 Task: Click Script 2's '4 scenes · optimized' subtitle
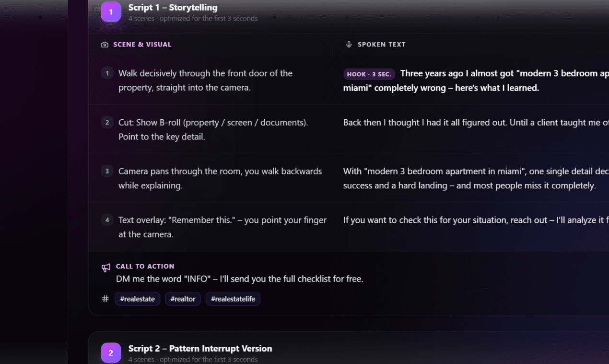[193, 360]
